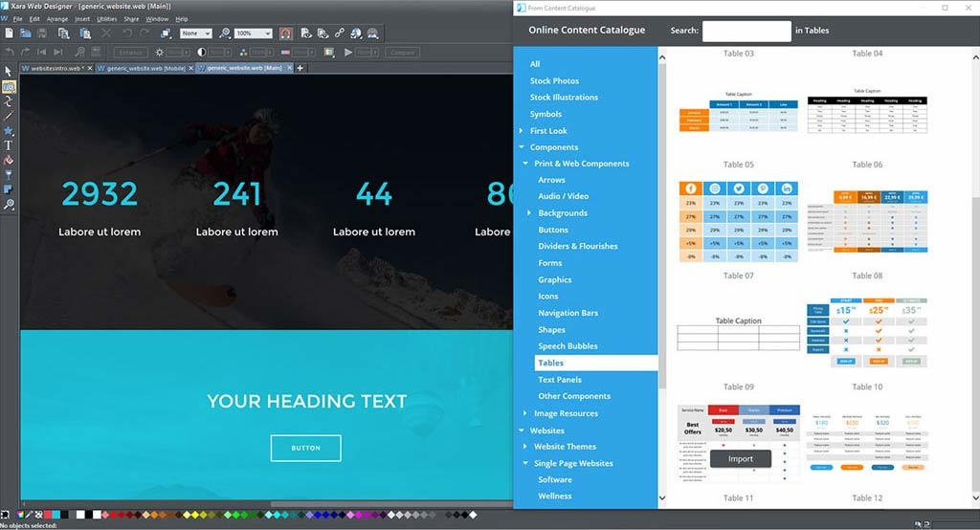Select Stock Photos in the catalogue list
This screenshot has height=530, width=980.
(x=554, y=81)
